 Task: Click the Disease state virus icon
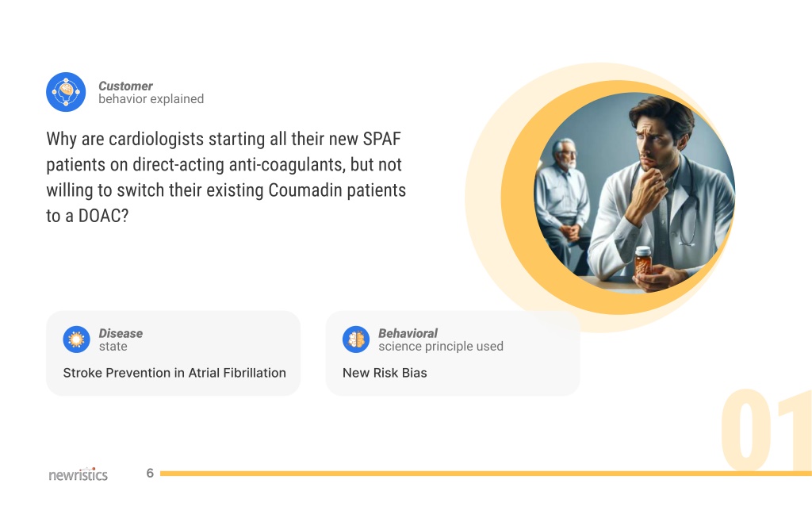point(77,339)
